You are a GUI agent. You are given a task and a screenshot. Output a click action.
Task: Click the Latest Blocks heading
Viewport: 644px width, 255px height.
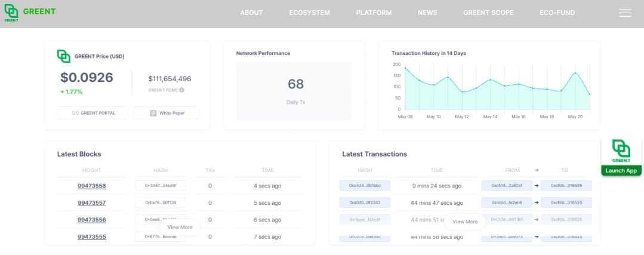79,155
